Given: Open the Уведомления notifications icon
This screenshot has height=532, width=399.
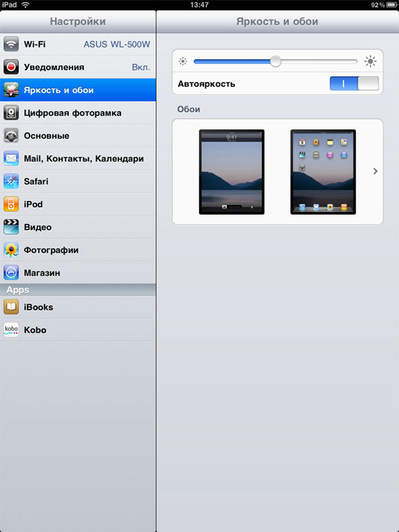Looking at the screenshot, I should point(11,67).
